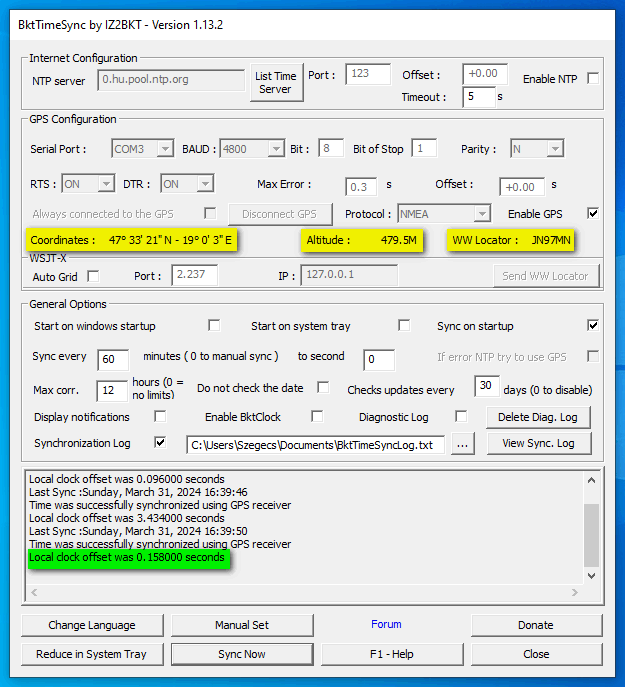Viewport: 625px width, 687px height.
Task: Click the Altitude 479.5M value
Action: [x=398, y=240]
